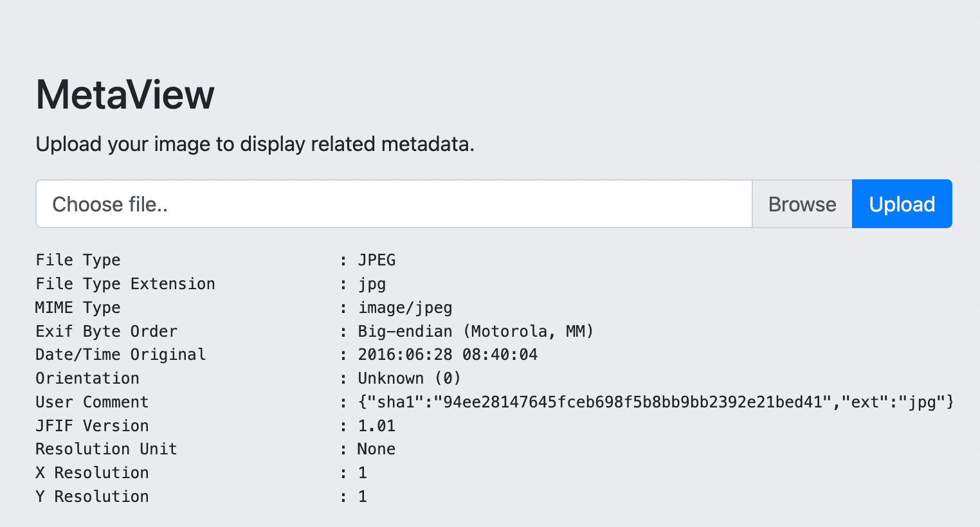
Task: Select the File Type label
Action: point(78,260)
